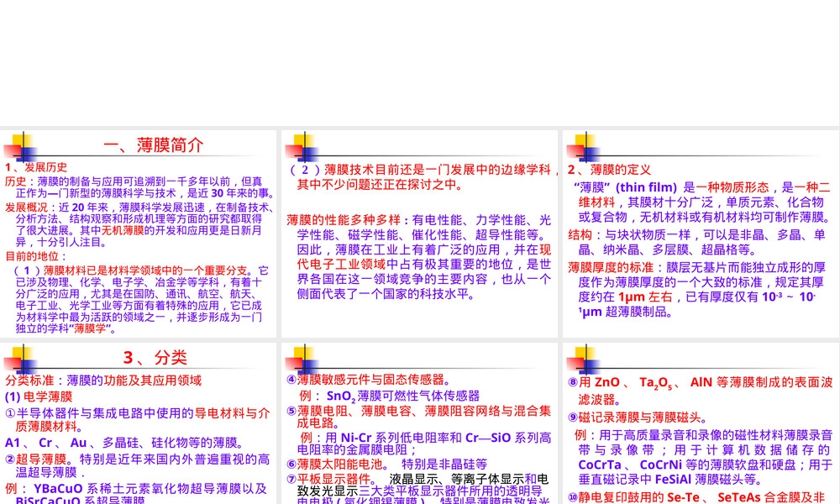Click the red words 无机薄膜
Image resolution: width=840 pixels, height=504 pixels.
pos(123,230)
